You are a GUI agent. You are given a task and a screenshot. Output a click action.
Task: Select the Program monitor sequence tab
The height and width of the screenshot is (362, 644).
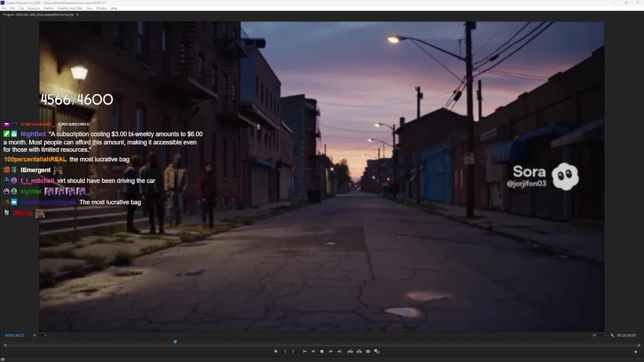pos(38,15)
